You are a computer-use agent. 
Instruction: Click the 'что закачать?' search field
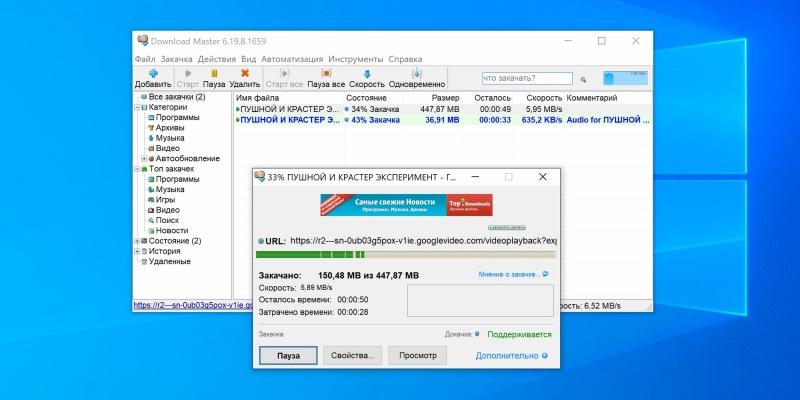(x=528, y=79)
